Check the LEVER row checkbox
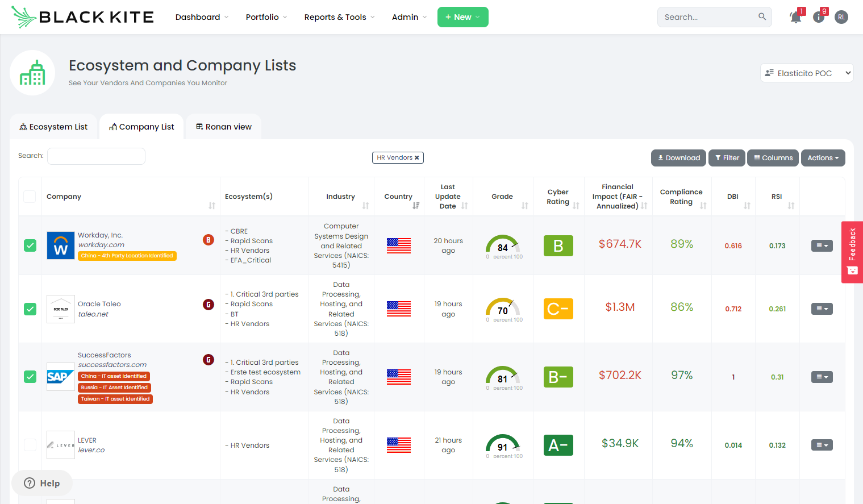Viewport: 863px width, 504px height. click(30, 445)
